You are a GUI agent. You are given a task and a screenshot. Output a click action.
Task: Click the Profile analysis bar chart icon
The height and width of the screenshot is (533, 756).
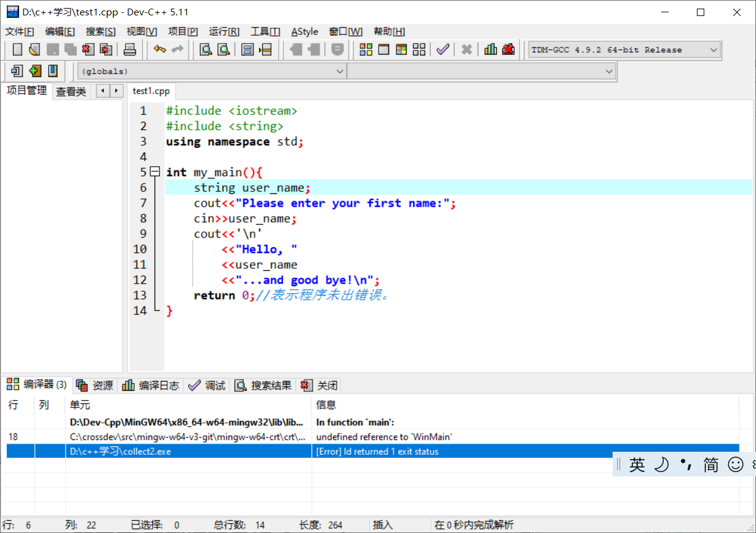[491, 50]
